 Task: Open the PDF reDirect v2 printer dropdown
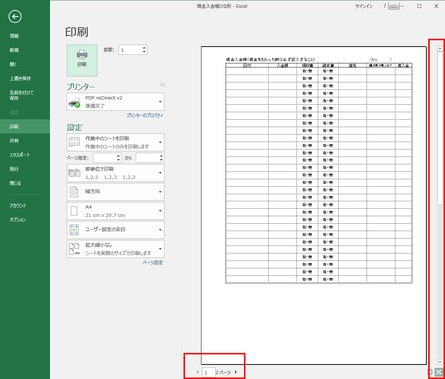(115, 102)
